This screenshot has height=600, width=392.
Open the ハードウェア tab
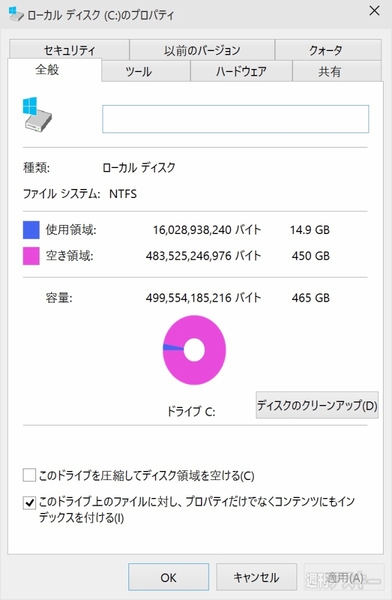click(x=241, y=71)
